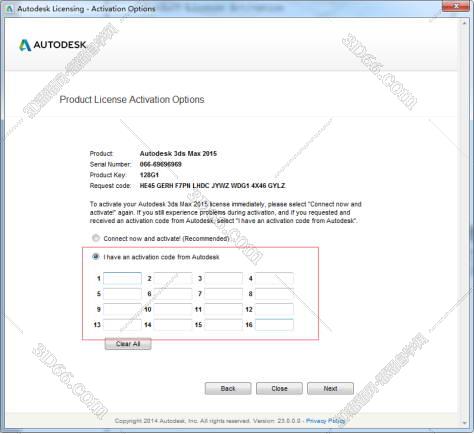The height and width of the screenshot is (434, 474).
Task: Click the Autodesk icon in the title bar
Action: [9, 9]
